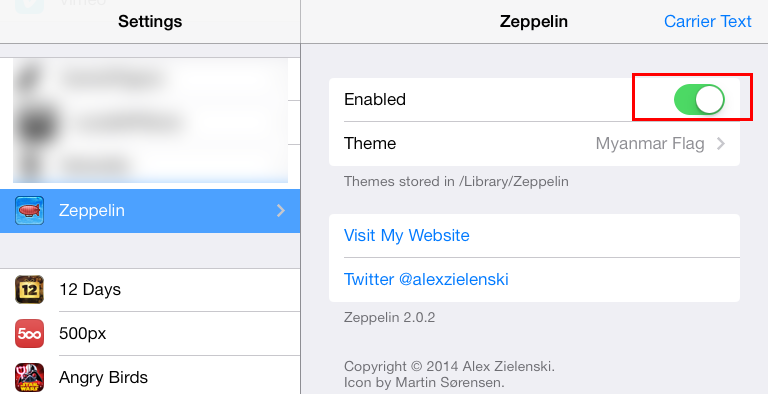
Task: Click the arrow on the Zeppelin sidebar row
Action: pos(281,211)
